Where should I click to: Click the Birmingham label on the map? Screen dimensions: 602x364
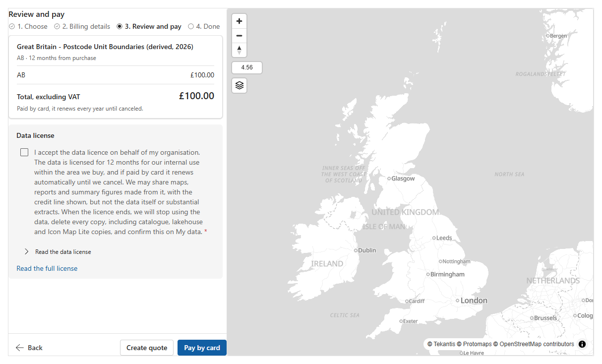(x=447, y=274)
